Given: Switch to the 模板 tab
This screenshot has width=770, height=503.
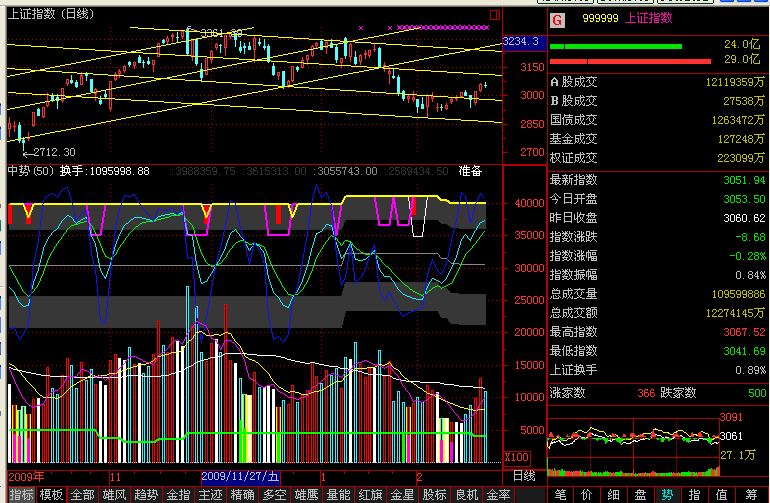Looking at the screenshot, I should pos(52,495).
